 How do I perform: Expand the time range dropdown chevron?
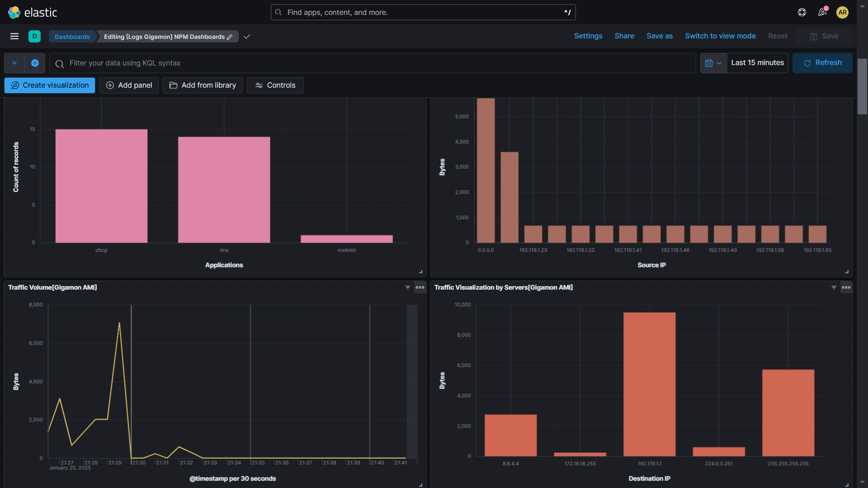tap(720, 63)
